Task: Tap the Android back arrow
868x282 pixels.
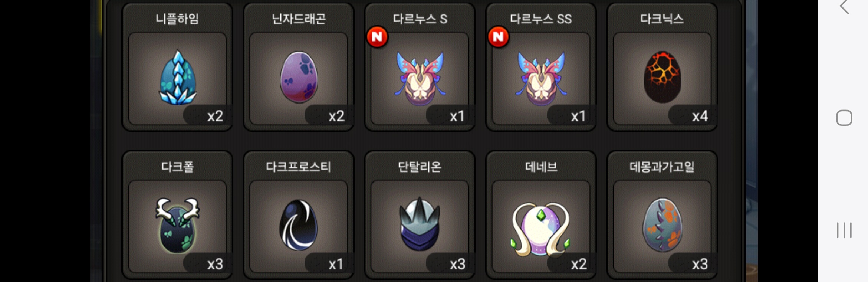Action: tap(844, 6)
